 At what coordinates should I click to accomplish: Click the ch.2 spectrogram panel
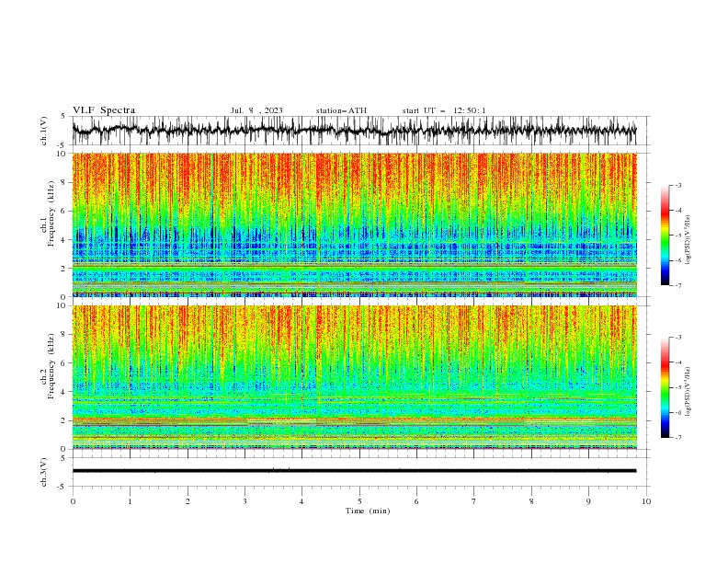point(354,377)
